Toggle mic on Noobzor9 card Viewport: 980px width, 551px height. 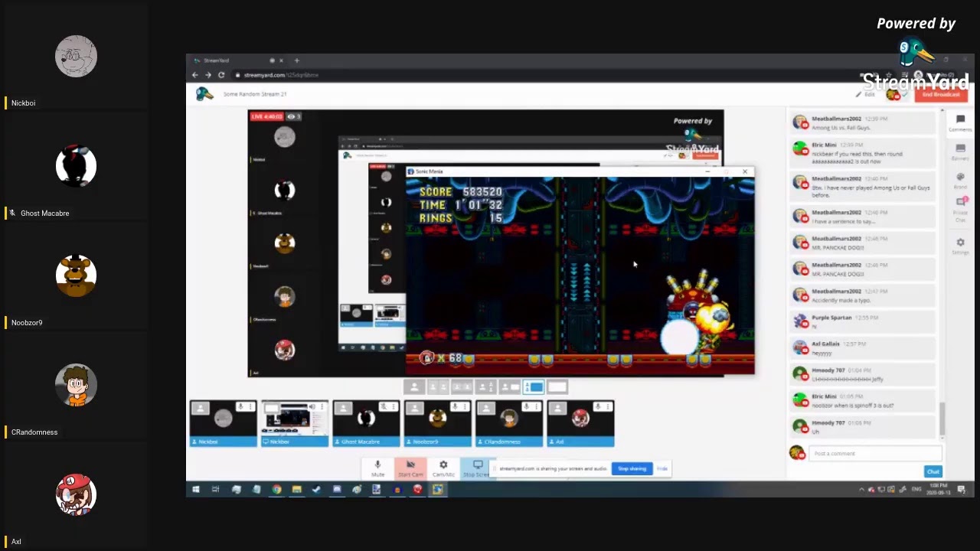[x=455, y=406]
